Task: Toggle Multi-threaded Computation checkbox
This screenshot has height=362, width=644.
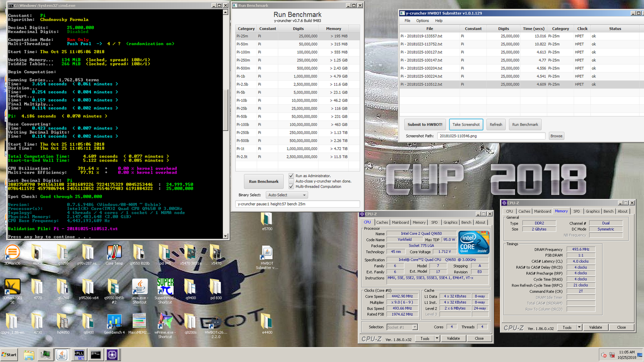Action: 291,186
